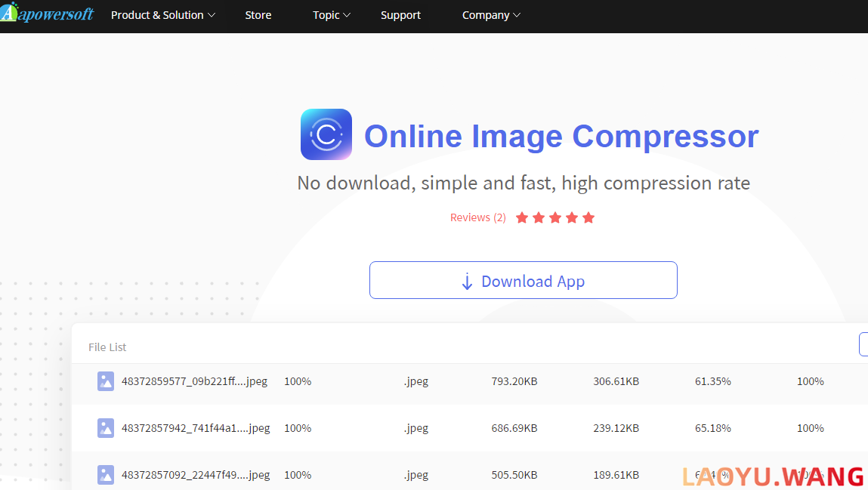Expand the Topic dropdown menu
Image resolution: width=868 pixels, height=490 pixels.
point(332,15)
